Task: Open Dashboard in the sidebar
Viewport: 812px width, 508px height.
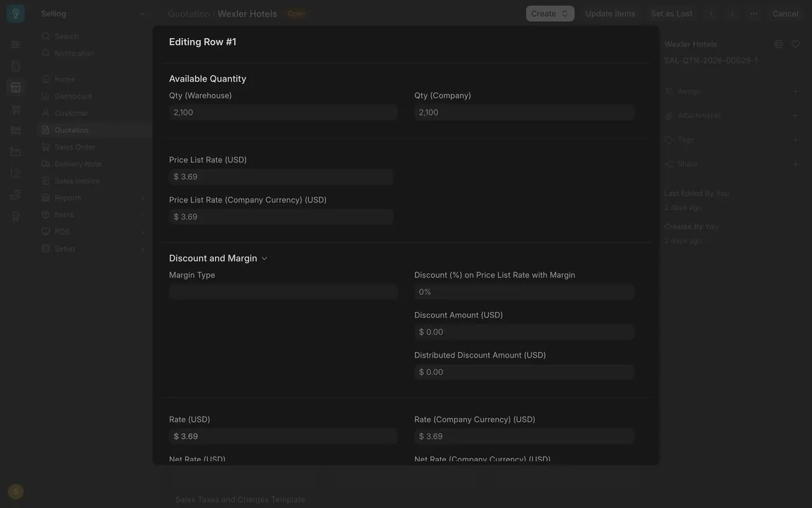Action: tap(94, 97)
